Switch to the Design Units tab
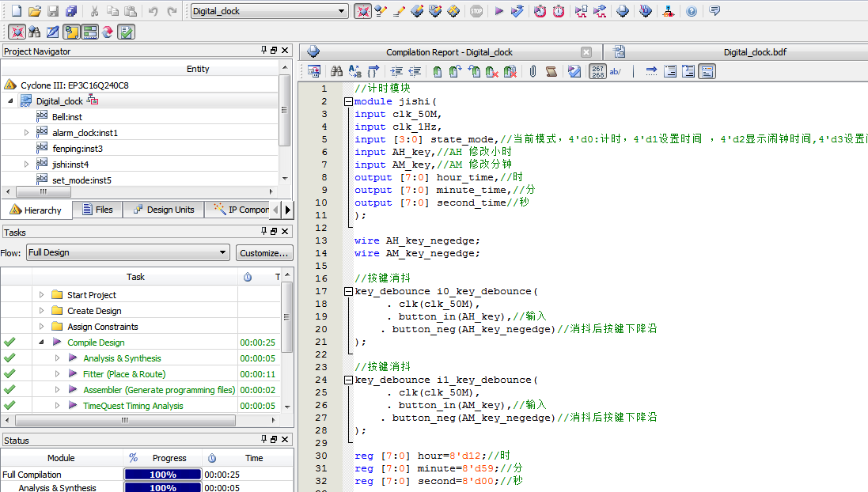The image size is (868, 492). 164,210
